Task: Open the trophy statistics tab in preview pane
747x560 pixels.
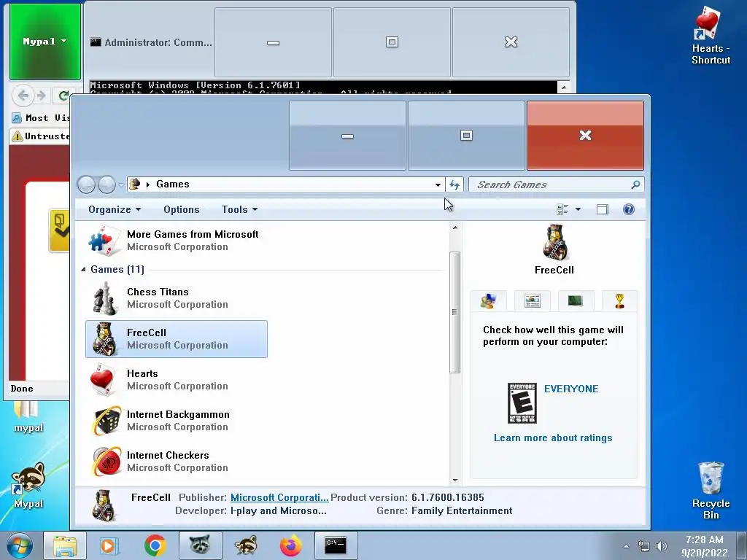Action: (619, 301)
